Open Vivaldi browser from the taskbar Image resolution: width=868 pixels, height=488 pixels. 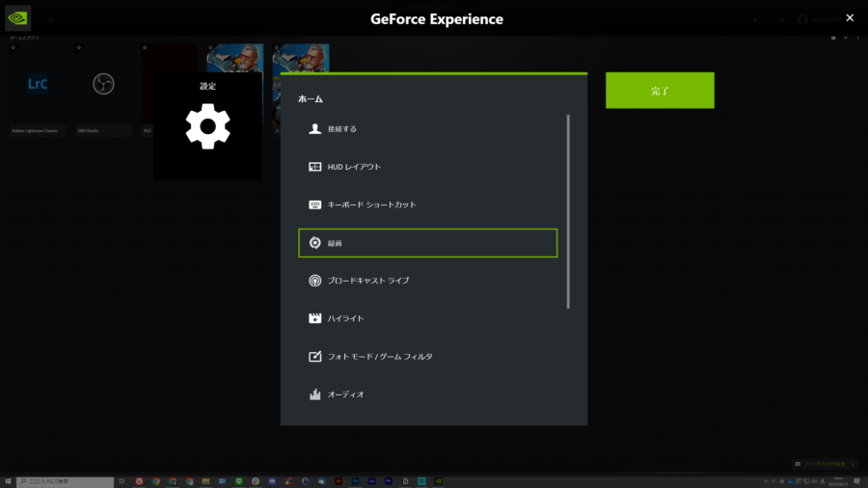[139, 481]
